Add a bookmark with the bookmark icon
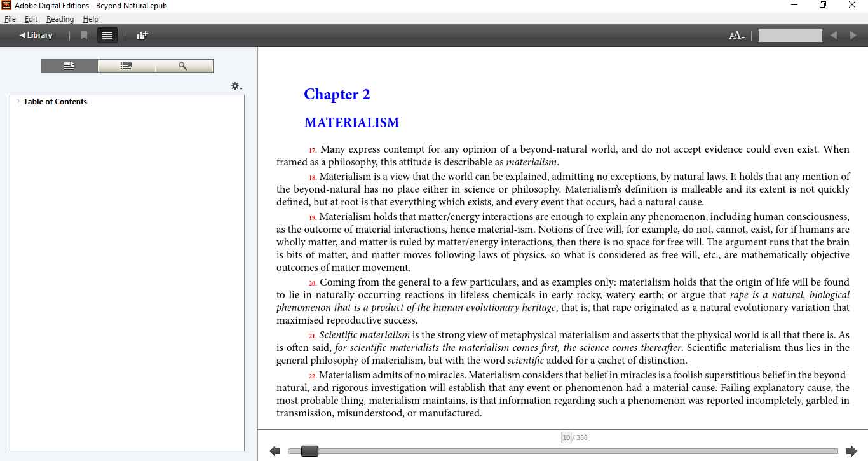Screen dimensions: 868x461 (x=84, y=35)
